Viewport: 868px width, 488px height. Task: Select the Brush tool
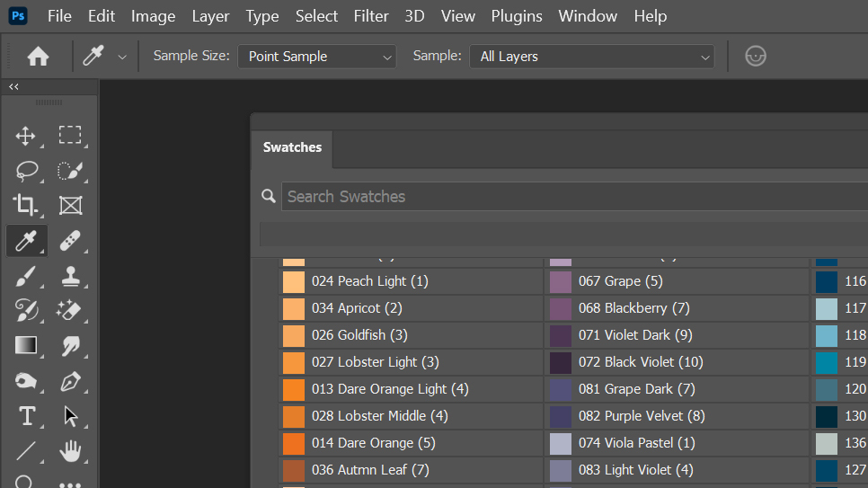[26, 276]
